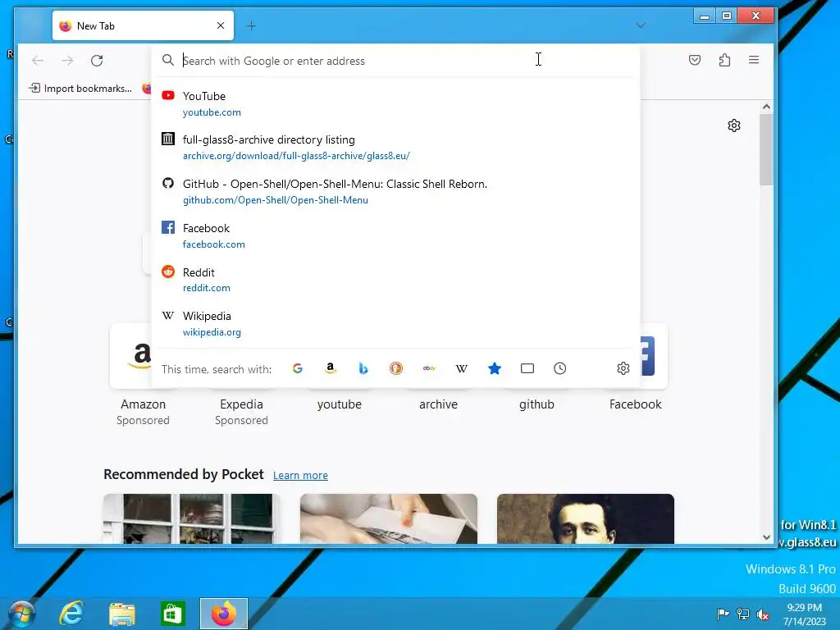The width and height of the screenshot is (840, 630).
Task: Search History with the clock icon
Action: (x=559, y=368)
